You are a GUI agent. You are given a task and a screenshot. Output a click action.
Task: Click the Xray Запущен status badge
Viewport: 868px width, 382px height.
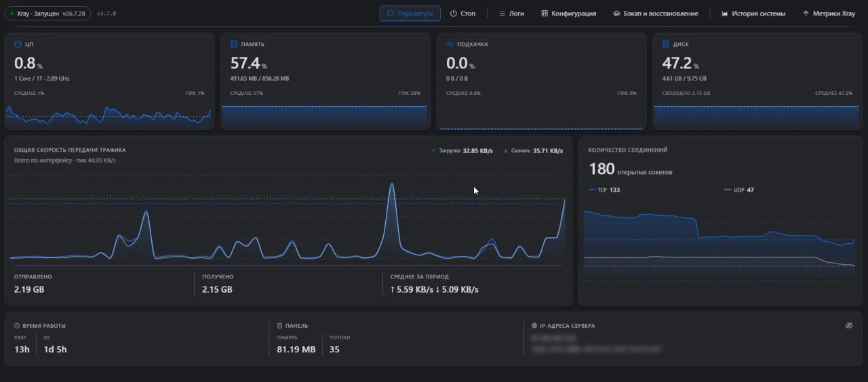(x=47, y=14)
